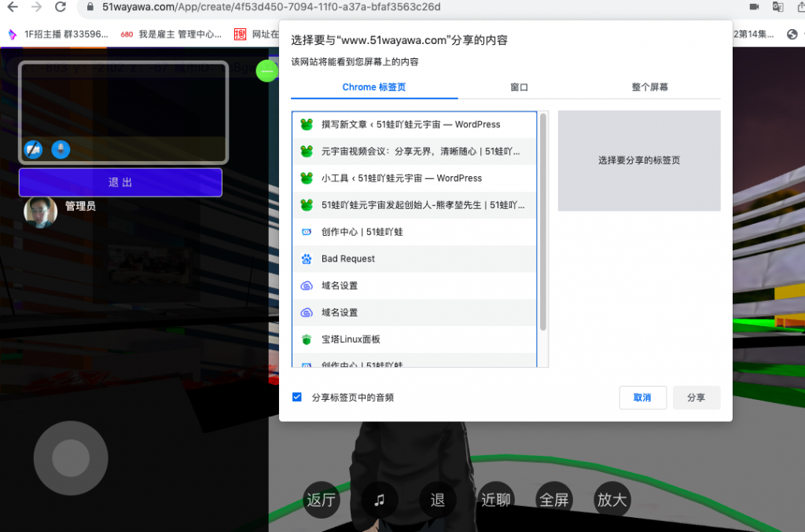Select the 元宇宙视频会议 tab entry
Screen dimensions: 805x532
click(x=414, y=152)
